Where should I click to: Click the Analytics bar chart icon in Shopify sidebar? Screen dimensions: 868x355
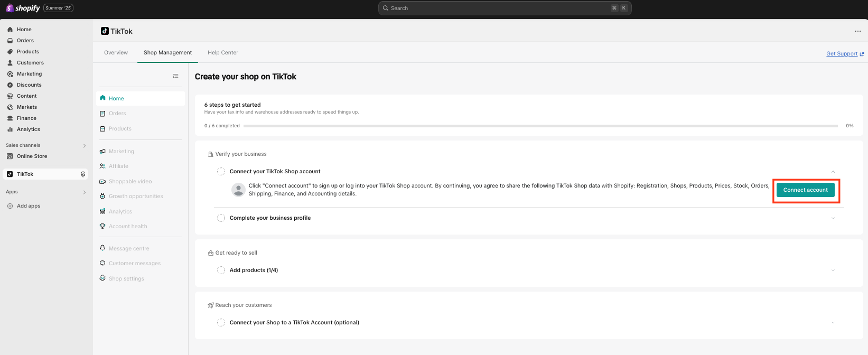[10, 129]
